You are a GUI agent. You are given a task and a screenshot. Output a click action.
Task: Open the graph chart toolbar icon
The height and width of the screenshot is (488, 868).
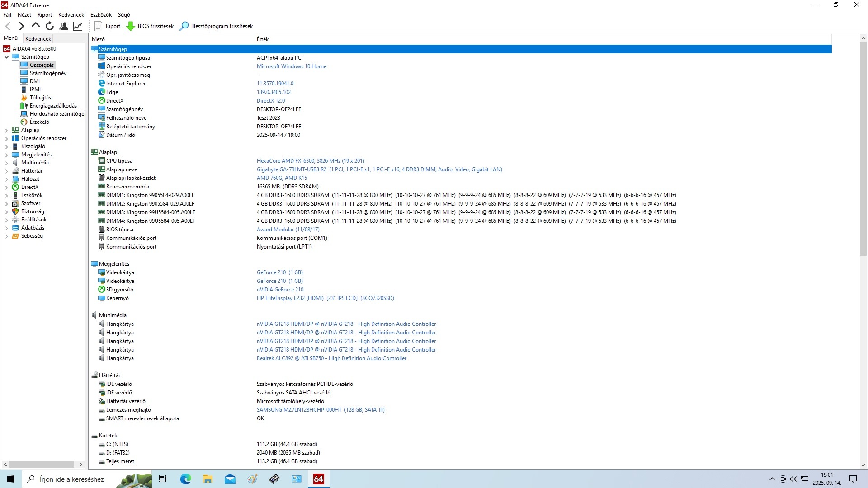(x=78, y=26)
